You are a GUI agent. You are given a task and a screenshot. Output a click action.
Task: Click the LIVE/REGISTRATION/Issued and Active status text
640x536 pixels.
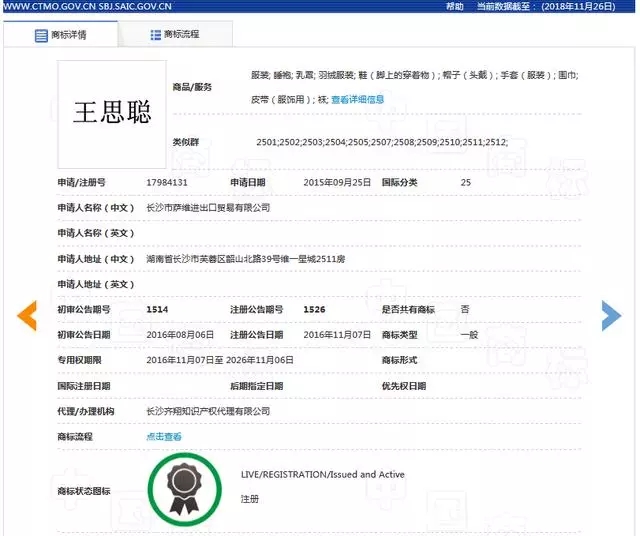pyautogui.click(x=322, y=474)
